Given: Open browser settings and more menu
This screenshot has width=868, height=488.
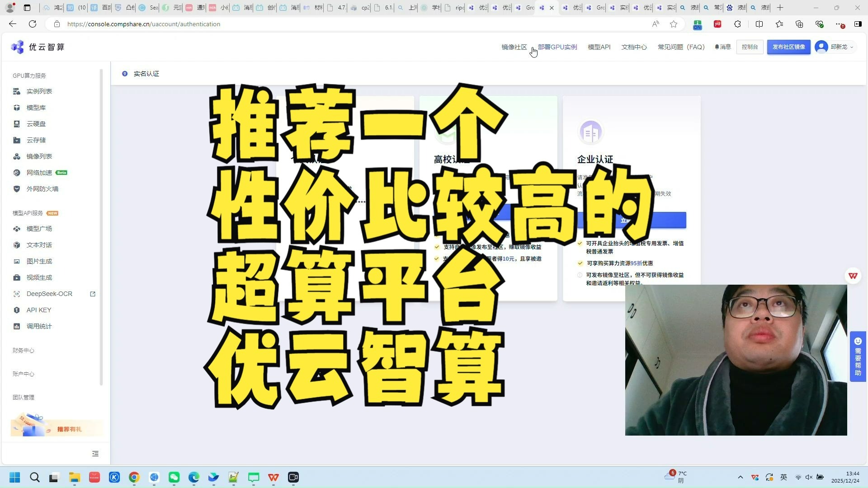Looking at the screenshot, I should pyautogui.click(x=839, y=24).
